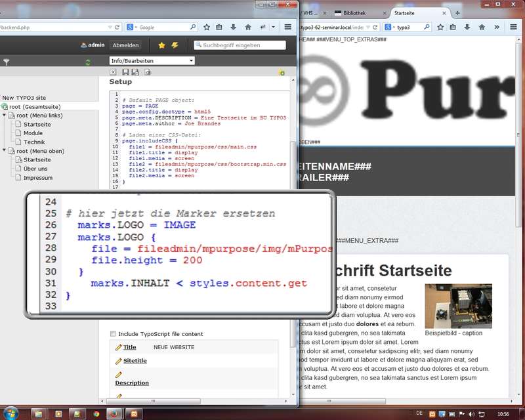Viewport: 525px width, 420px height.
Task: Click the clear cache lightning icon
Action: click(175, 45)
